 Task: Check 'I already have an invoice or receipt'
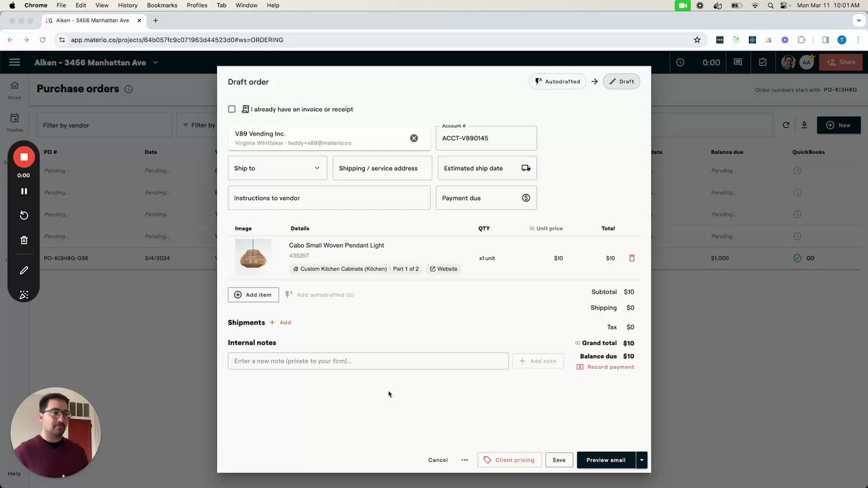[232, 109]
